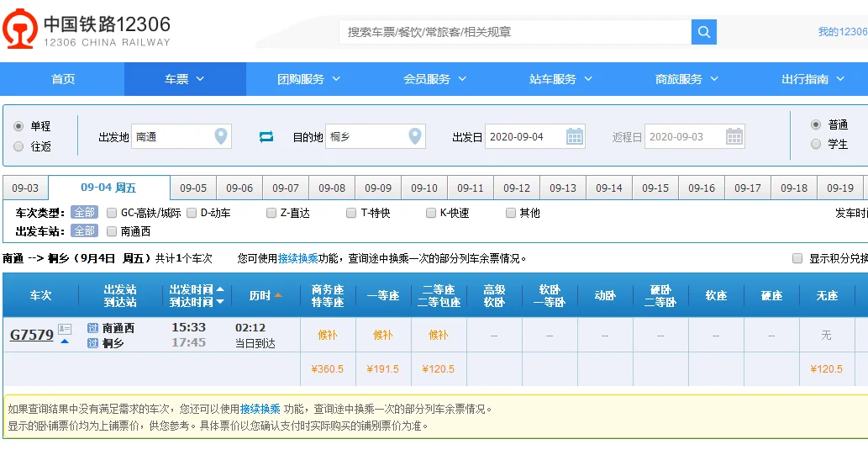Click the China Railway 12306 logo
Image resolution: width=868 pixels, height=471 pixels.
coord(87,29)
